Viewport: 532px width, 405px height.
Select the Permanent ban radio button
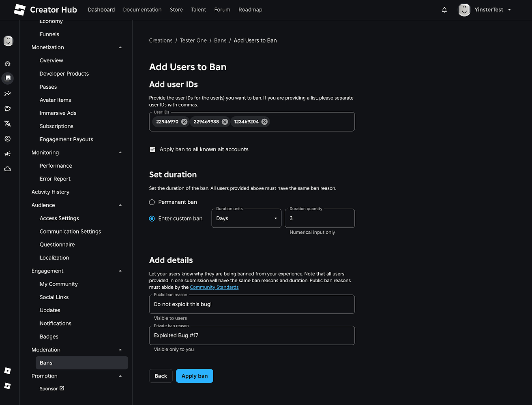(152, 202)
